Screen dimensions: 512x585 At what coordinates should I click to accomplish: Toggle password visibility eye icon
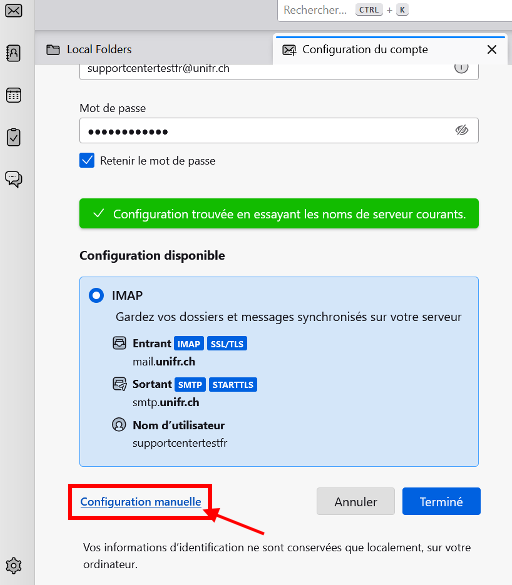click(462, 130)
